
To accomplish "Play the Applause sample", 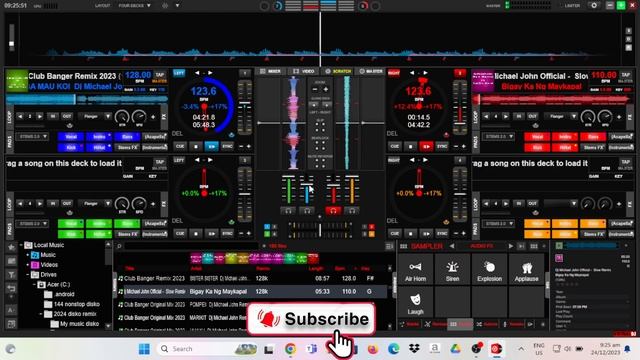I will click(x=526, y=269).
